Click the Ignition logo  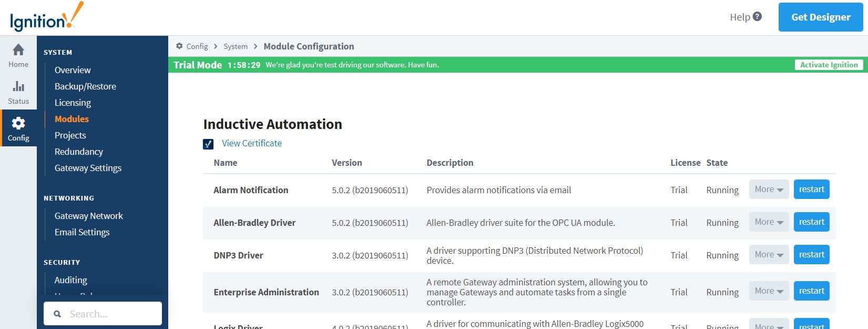tap(46, 17)
